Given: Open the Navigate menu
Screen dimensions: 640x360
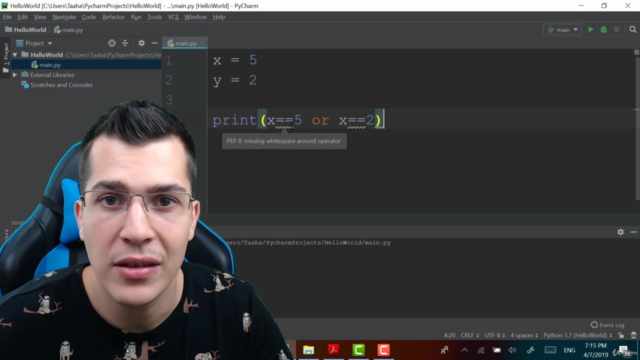Looking at the screenshot, I should tap(64, 17).
